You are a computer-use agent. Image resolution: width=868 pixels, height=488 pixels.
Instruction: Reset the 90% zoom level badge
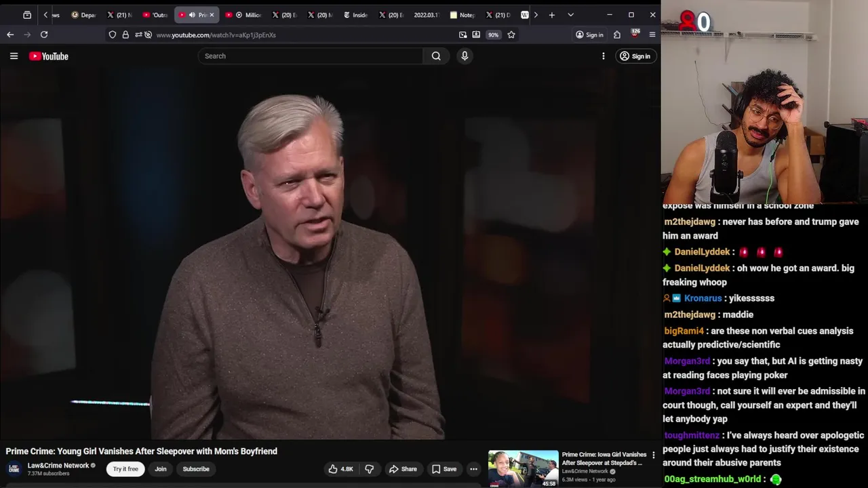pos(493,35)
